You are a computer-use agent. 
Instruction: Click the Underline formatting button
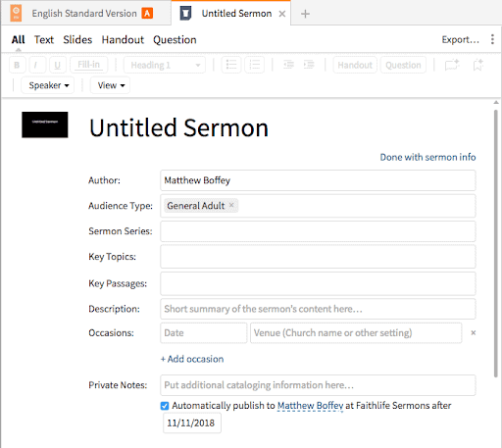58,65
